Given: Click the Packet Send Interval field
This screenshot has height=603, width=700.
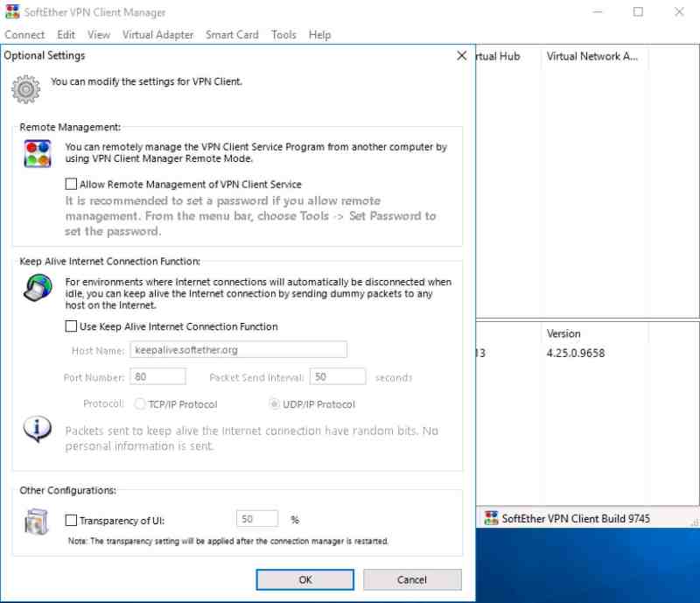Looking at the screenshot, I should (338, 376).
